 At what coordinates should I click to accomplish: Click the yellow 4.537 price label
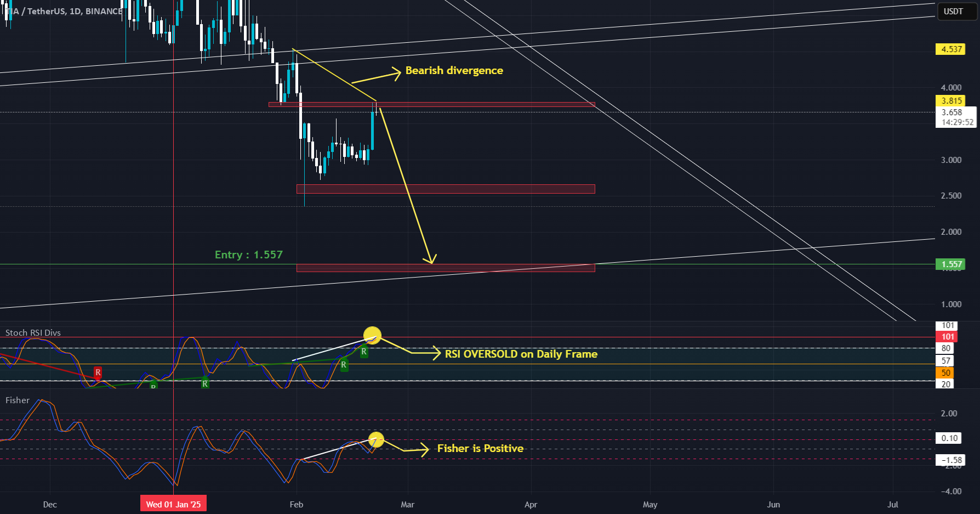coord(951,49)
